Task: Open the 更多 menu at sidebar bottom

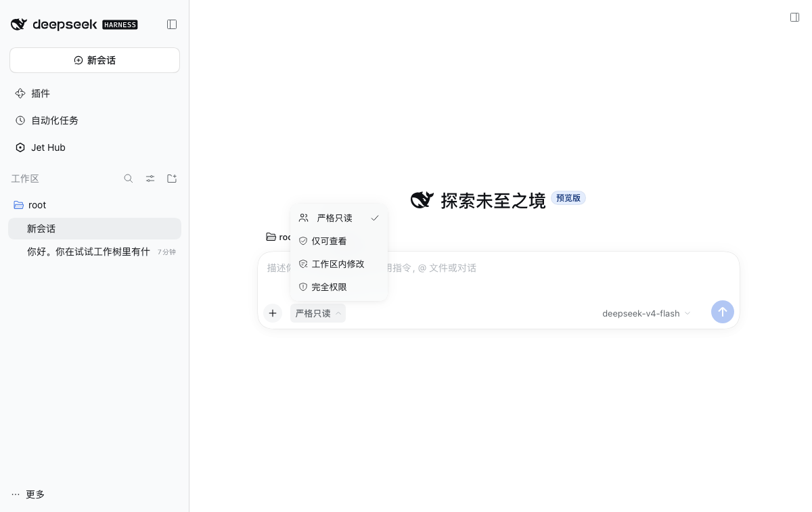Action: (x=28, y=494)
